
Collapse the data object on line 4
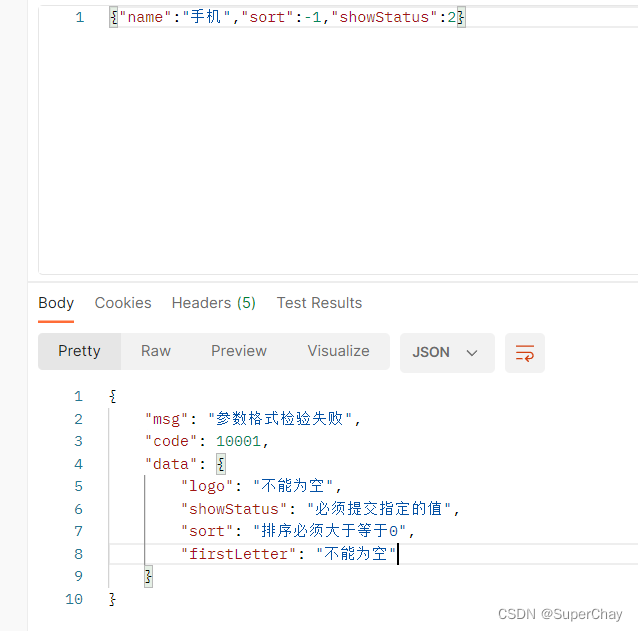(x=221, y=464)
